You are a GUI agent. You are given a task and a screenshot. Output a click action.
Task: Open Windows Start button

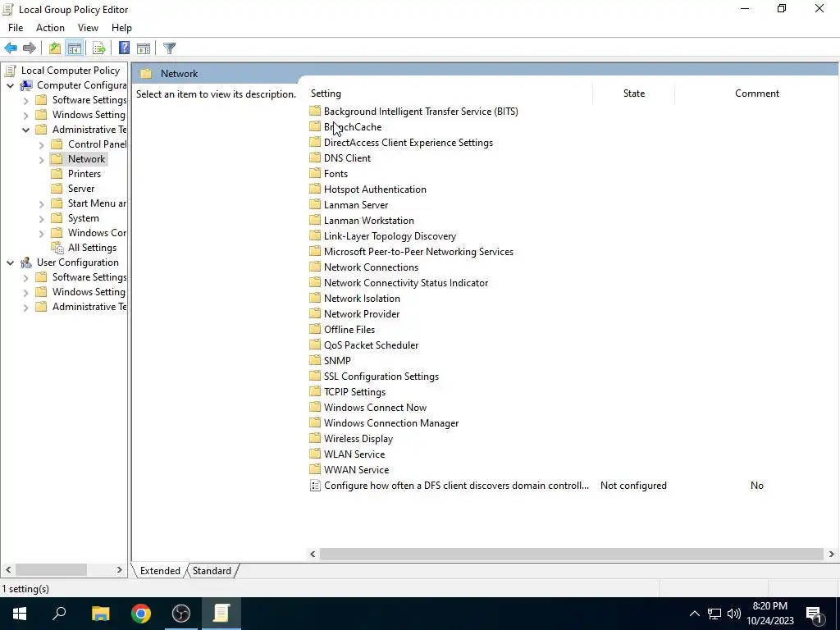20,614
